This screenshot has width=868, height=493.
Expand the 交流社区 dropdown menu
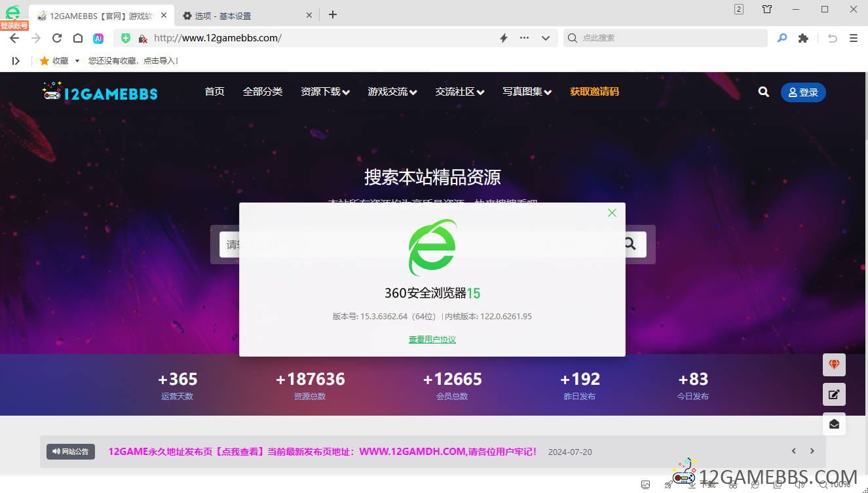click(460, 92)
